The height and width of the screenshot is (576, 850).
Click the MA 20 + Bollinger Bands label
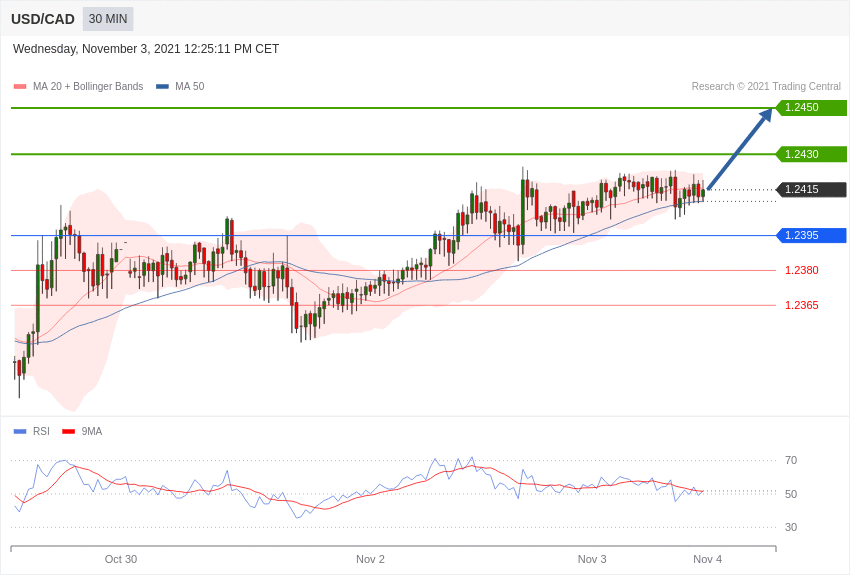point(88,86)
